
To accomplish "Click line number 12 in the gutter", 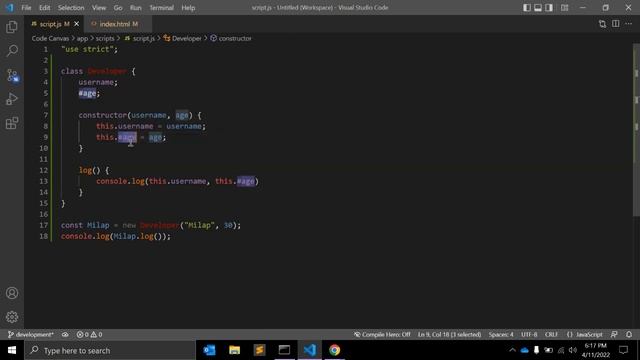I will [44, 170].
